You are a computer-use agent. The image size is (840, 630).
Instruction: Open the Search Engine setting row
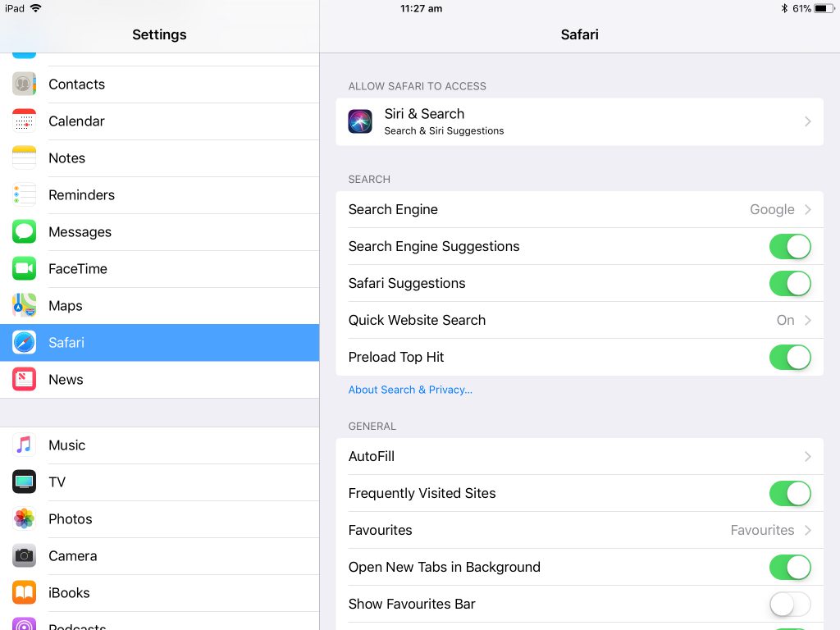point(580,209)
